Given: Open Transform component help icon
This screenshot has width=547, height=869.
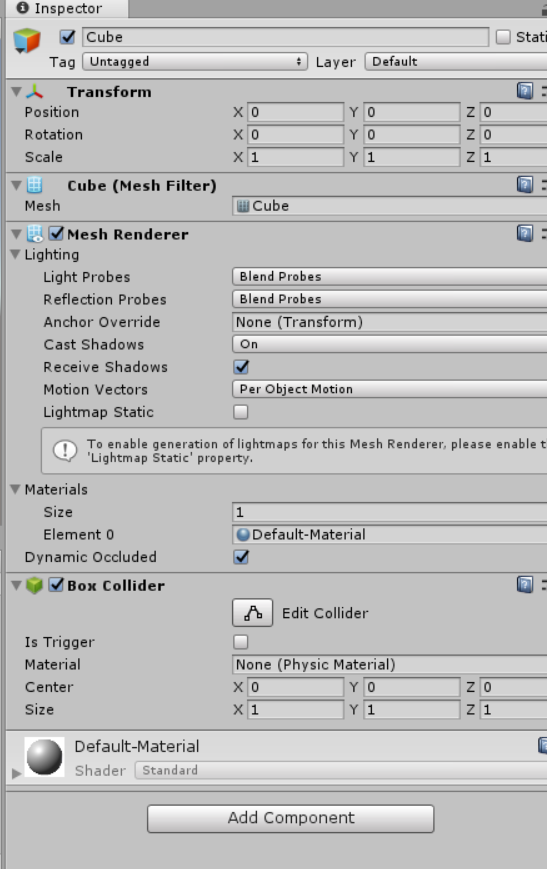Looking at the screenshot, I should click(524, 91).
